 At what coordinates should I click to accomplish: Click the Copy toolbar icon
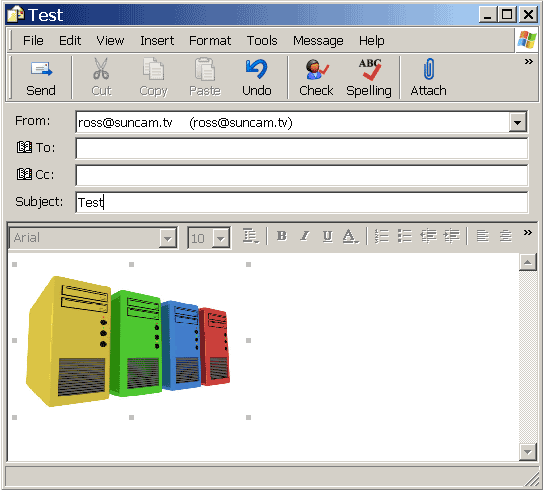pyautogui.click(x=153, y=69)
